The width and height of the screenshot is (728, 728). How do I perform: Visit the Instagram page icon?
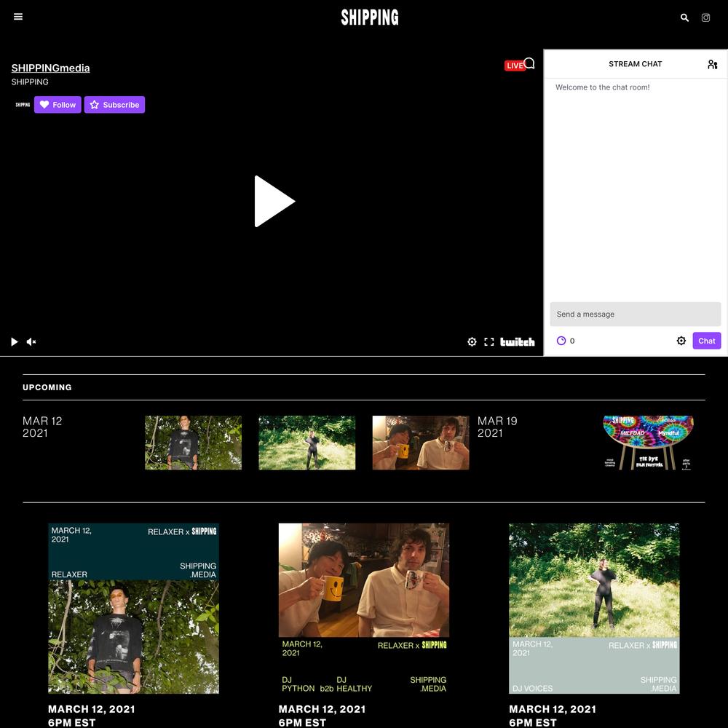[705, 17]
